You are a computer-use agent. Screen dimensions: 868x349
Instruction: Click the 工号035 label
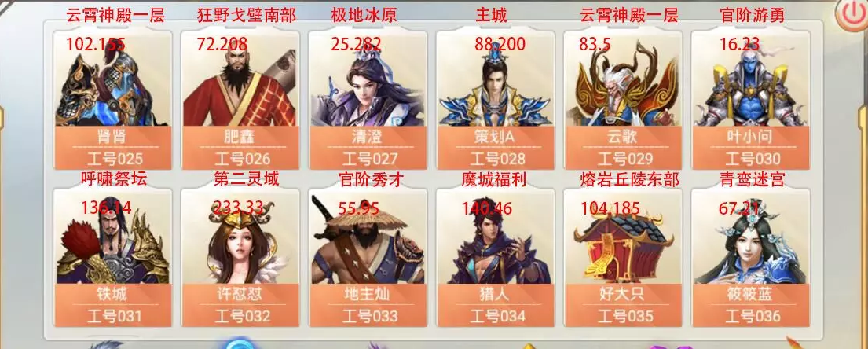point(625,316)
